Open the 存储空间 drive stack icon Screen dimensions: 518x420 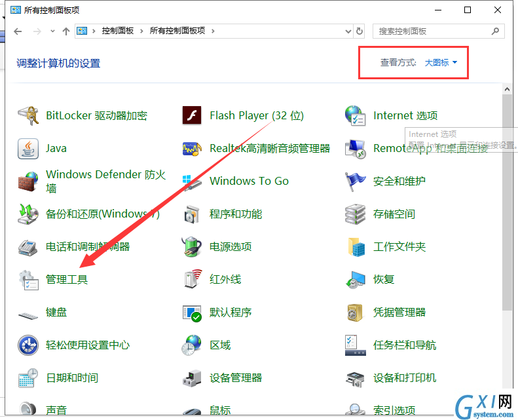point(355,214)
